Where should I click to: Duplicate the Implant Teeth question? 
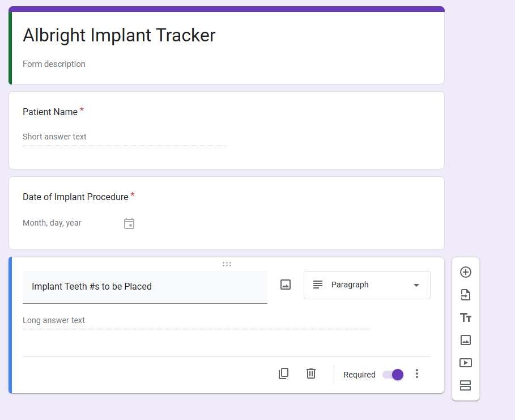(283, 374)
